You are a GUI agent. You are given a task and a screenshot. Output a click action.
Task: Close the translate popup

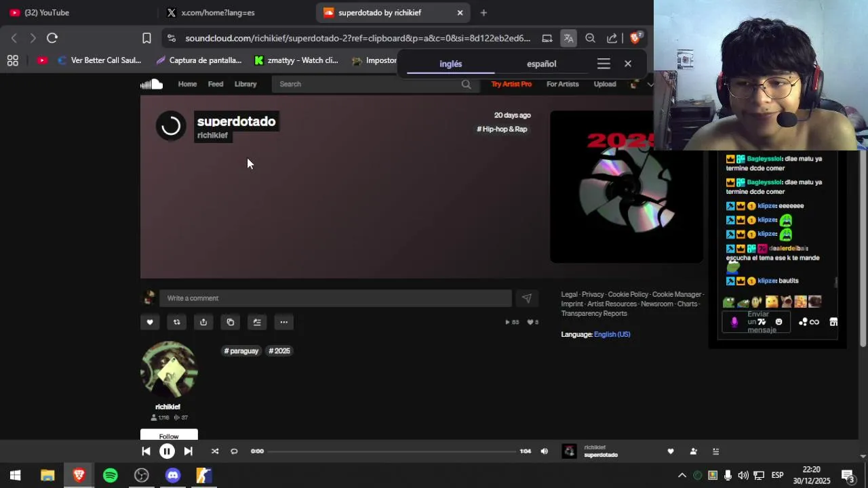[x=628, y=64]
